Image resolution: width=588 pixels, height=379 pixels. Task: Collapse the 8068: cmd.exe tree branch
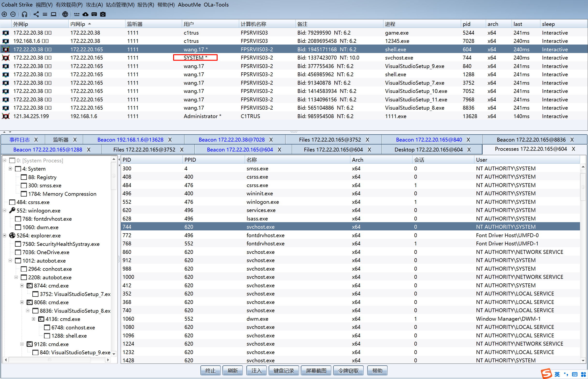(22, 302)
